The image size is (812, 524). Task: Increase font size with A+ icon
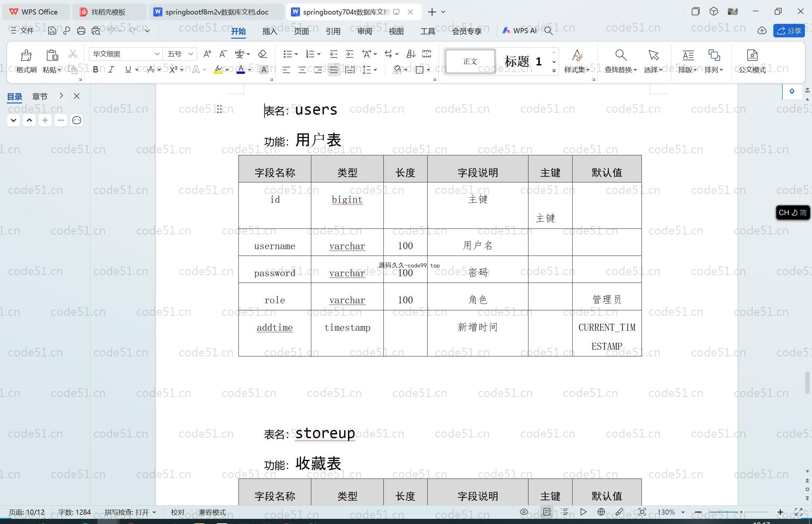point(207,54)
